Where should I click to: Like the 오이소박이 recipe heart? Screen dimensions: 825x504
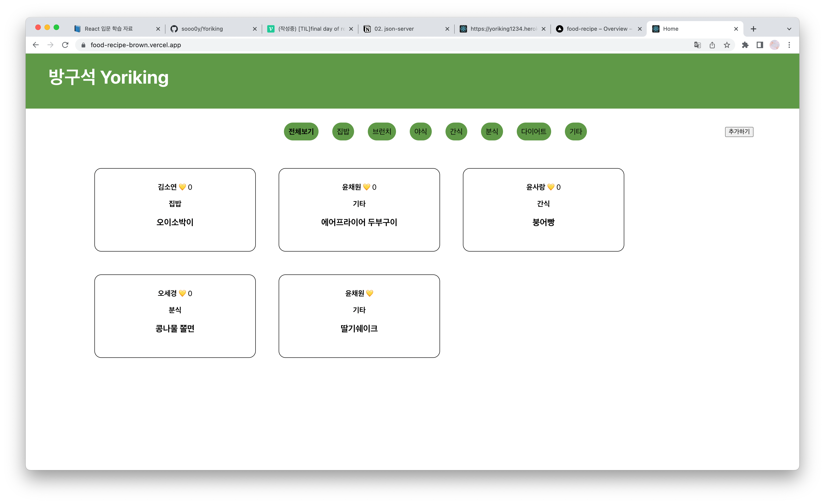[183, 187]
